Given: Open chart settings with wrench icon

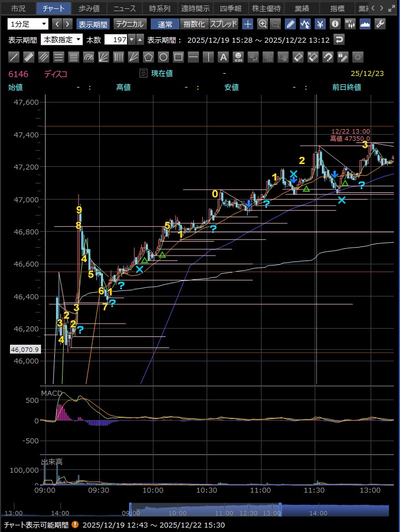Looking at the screenshot, I should coord(380,24).
